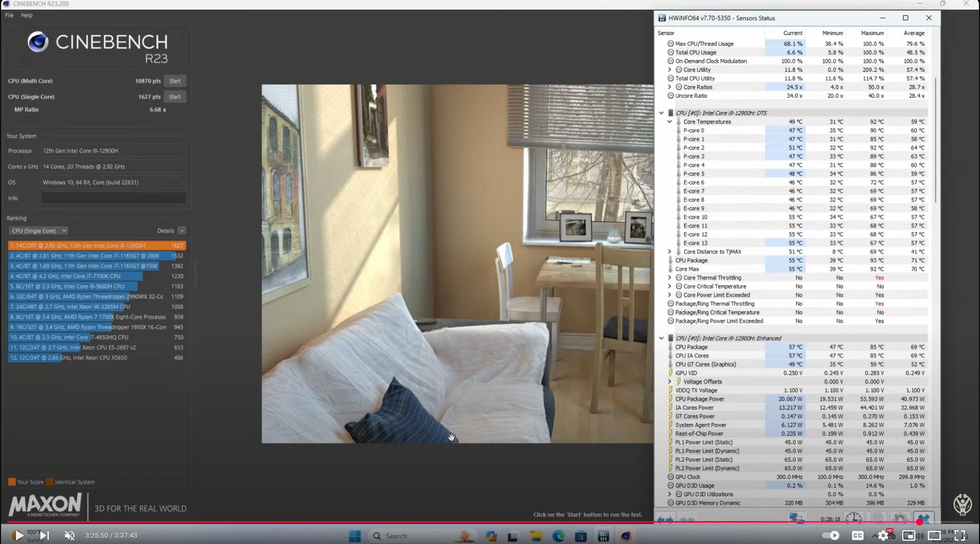Expand the Voltage Offsets row

click(x=670, y=382)
